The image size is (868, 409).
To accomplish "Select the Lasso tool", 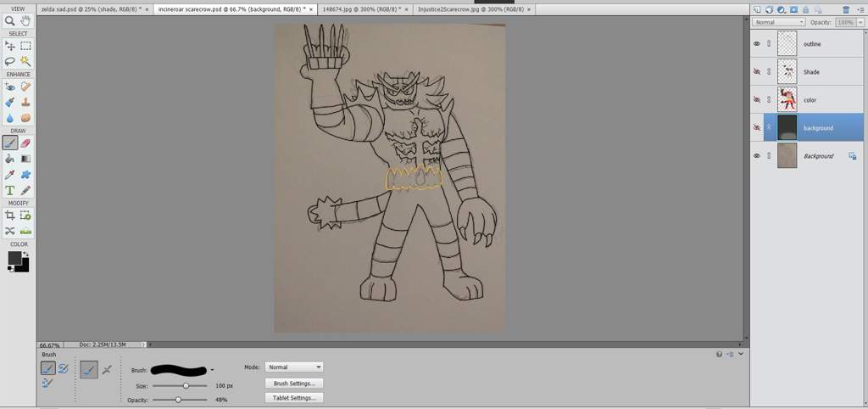I will 10,61.
